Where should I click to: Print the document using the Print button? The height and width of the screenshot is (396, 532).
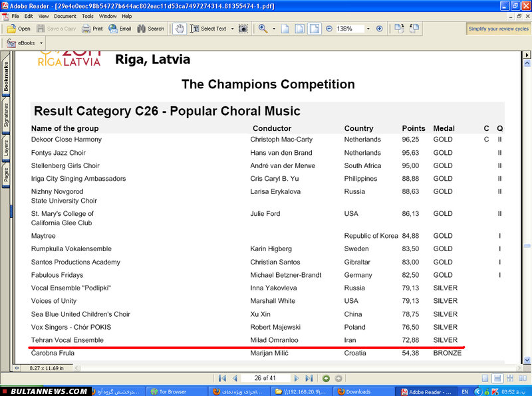(92, 29)
